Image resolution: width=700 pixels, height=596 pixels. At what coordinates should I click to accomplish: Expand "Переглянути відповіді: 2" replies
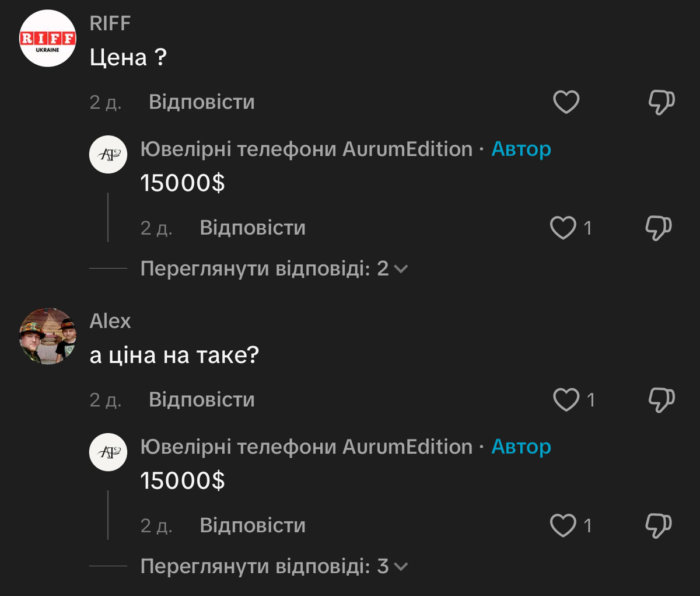point(274,269)
